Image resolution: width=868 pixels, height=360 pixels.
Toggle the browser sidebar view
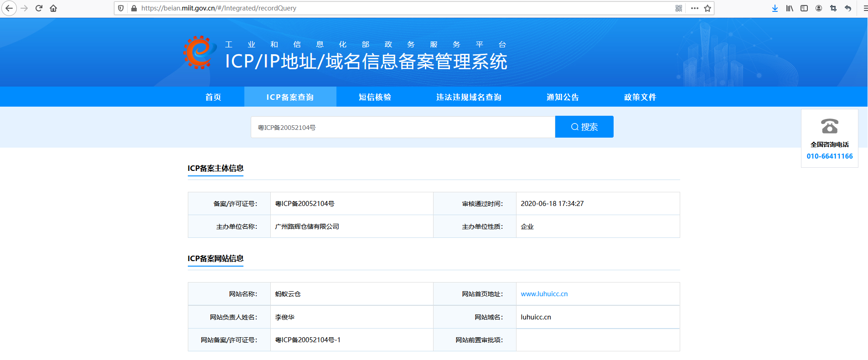point(804,8)
